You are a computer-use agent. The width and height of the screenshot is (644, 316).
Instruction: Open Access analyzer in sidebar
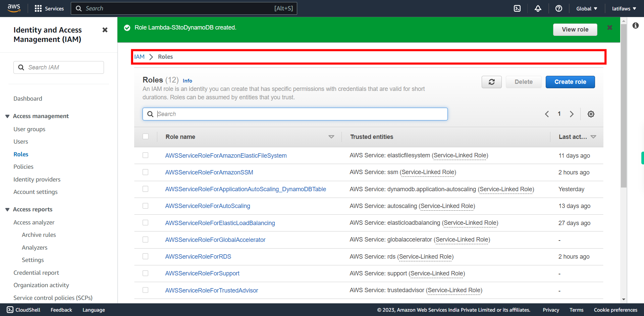[x=34, y=222]
